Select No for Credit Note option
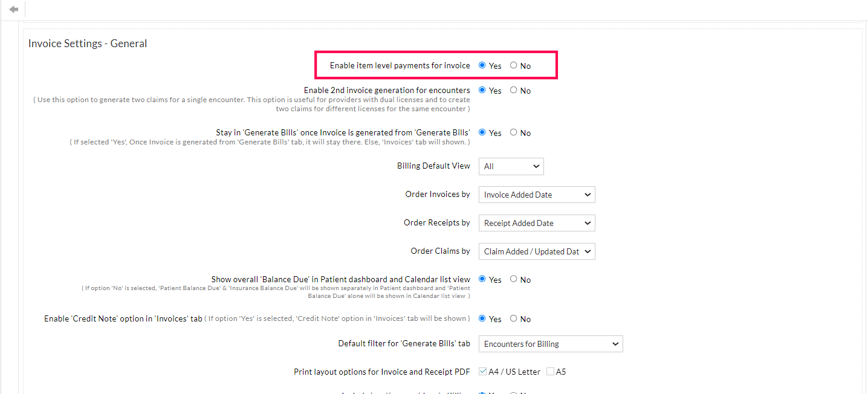This screenshot has height=394, width=868. tap(514, 318)
